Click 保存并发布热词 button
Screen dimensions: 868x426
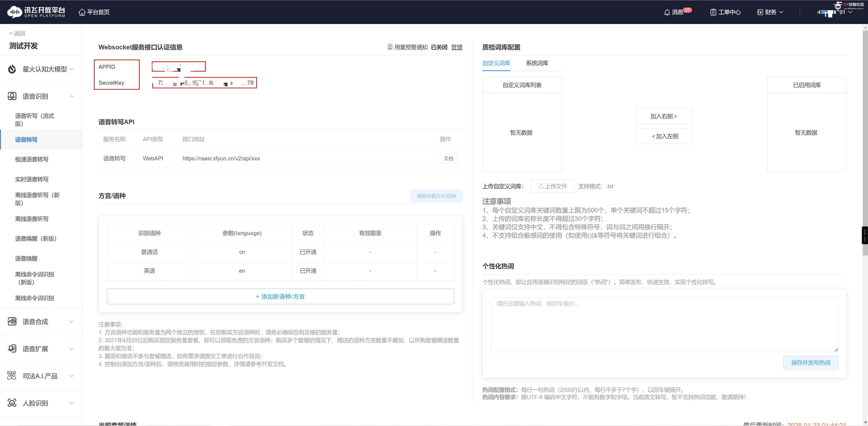pos(810,363)
